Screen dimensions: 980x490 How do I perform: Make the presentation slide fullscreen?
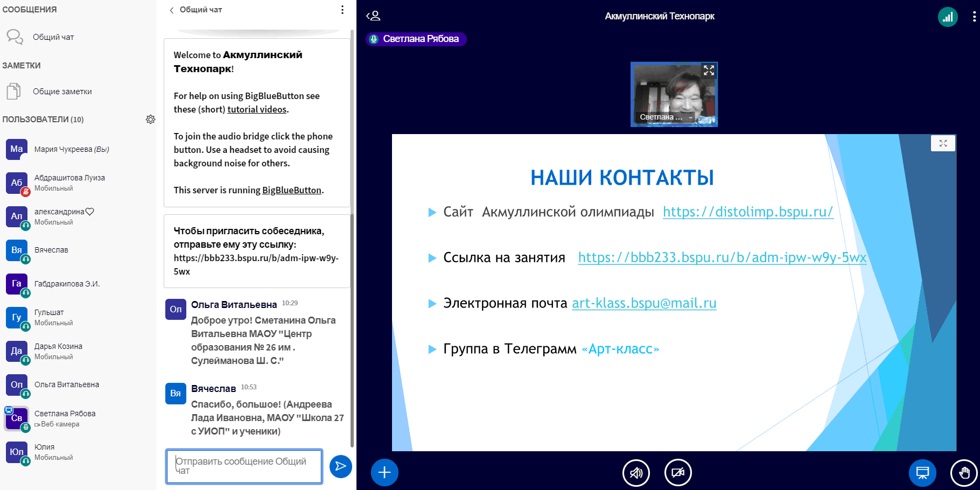tap(943, 143)
